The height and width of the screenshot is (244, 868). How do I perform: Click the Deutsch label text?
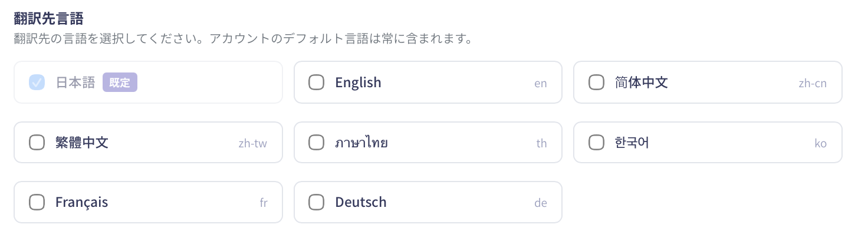(x=360, y=202)
